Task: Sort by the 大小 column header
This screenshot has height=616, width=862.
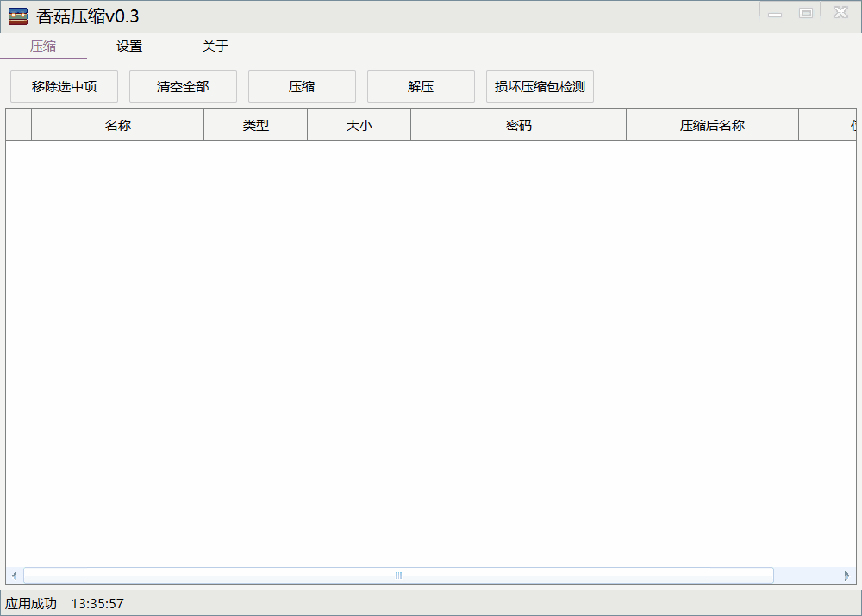Action: [x=358, y=124]
